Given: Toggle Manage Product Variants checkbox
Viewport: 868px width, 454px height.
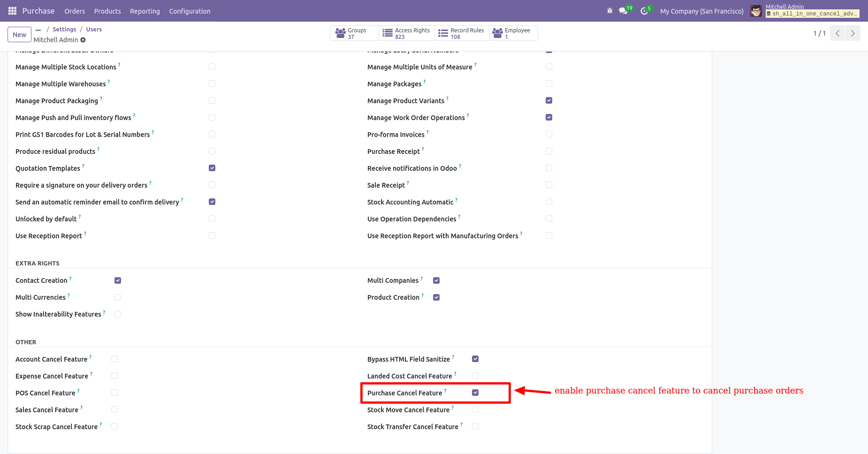Looking at the screenshot, I should click(x=549, y=100).
